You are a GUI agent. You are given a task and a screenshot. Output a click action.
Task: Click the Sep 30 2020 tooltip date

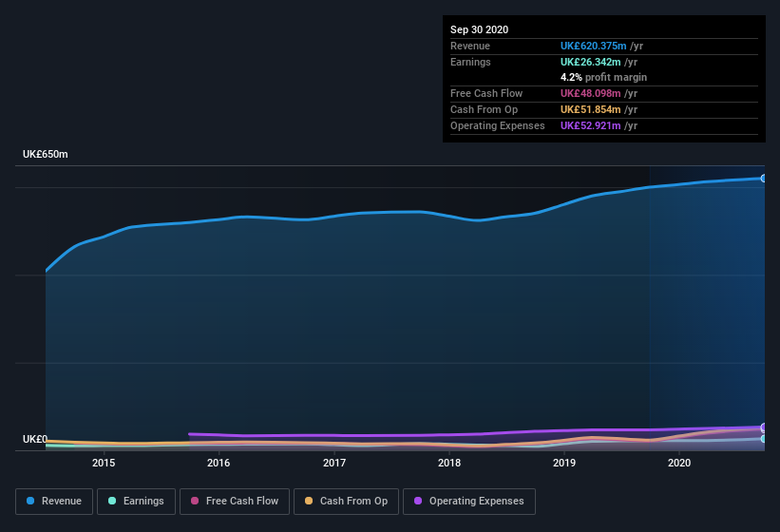coord(479,29)
